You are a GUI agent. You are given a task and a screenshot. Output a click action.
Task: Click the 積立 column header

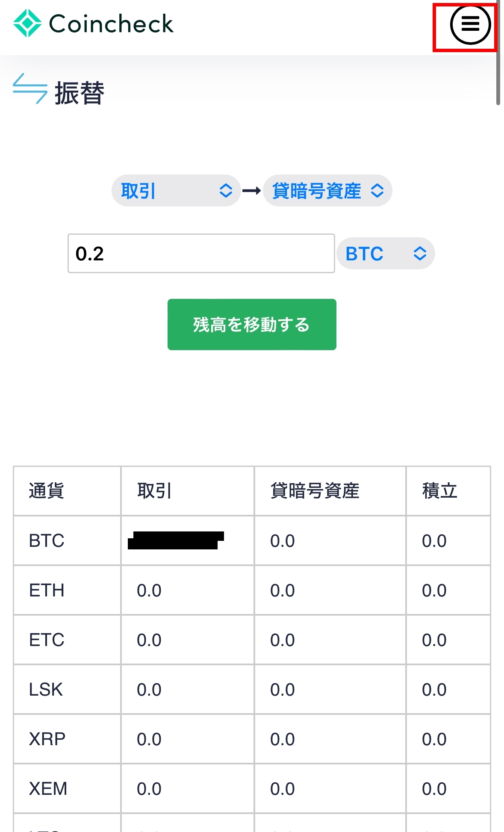point(439,491)
